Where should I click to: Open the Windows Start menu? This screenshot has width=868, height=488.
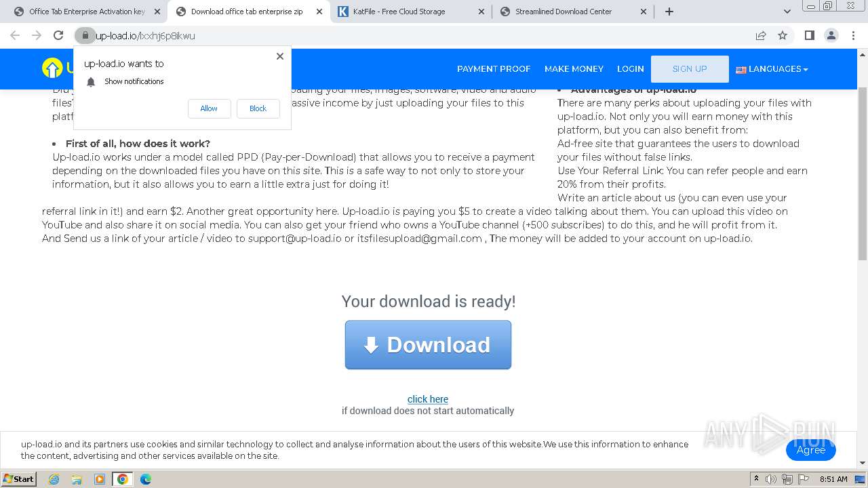pyautogui.click(x=19, y=479)
